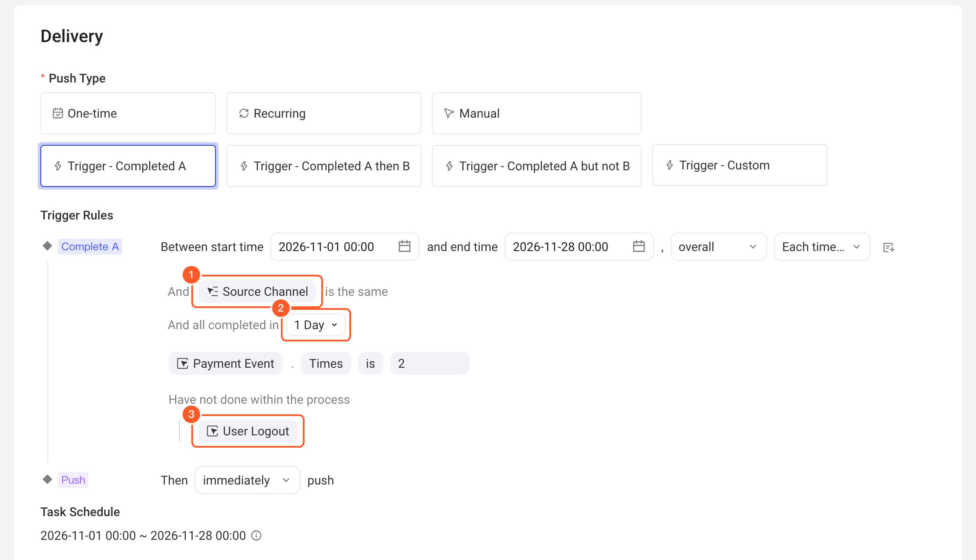The image size is (976, 560).
Task: Open the Each time... dropdown
Action: 822,247
